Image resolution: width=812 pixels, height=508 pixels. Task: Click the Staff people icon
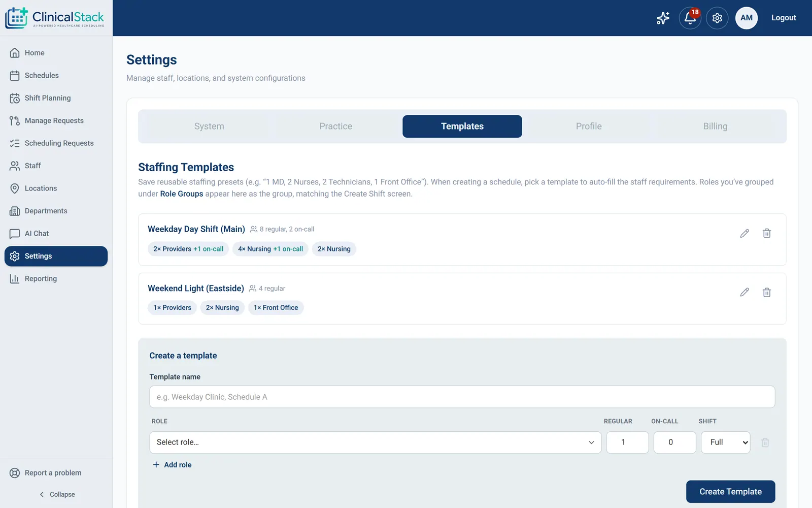pyautogui.click(x=15, y=166)
